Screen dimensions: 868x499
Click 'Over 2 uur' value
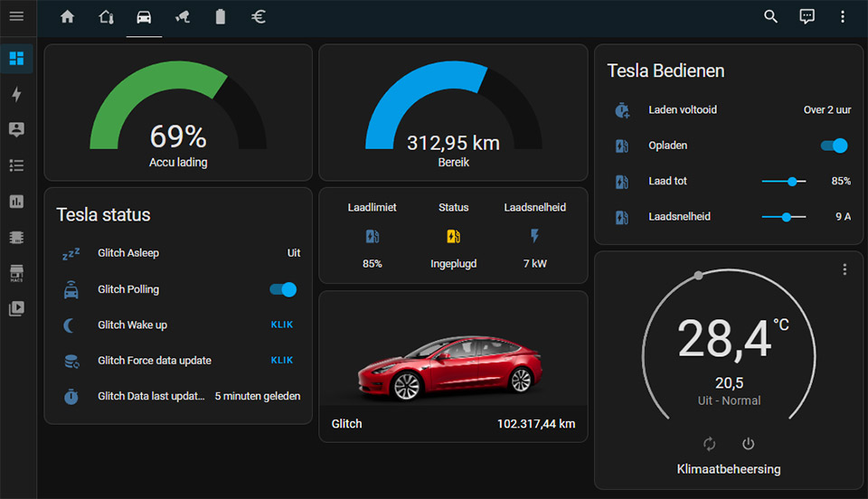point(827,109)
